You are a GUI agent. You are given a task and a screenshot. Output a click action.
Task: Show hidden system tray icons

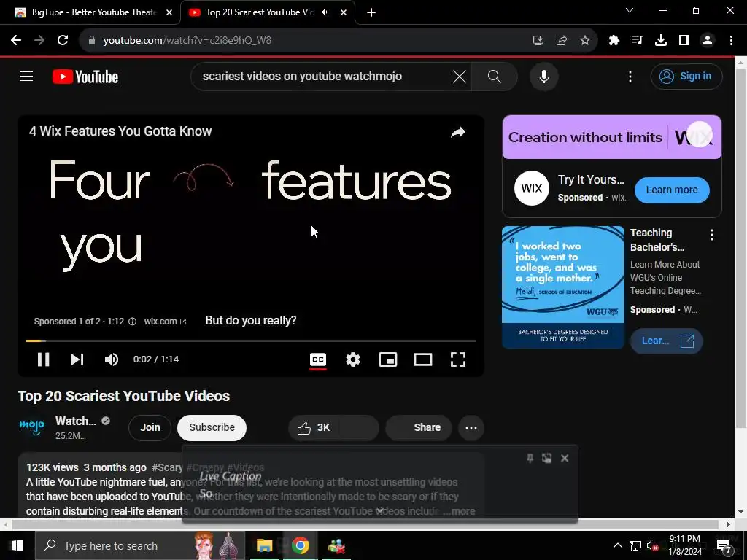617,545
